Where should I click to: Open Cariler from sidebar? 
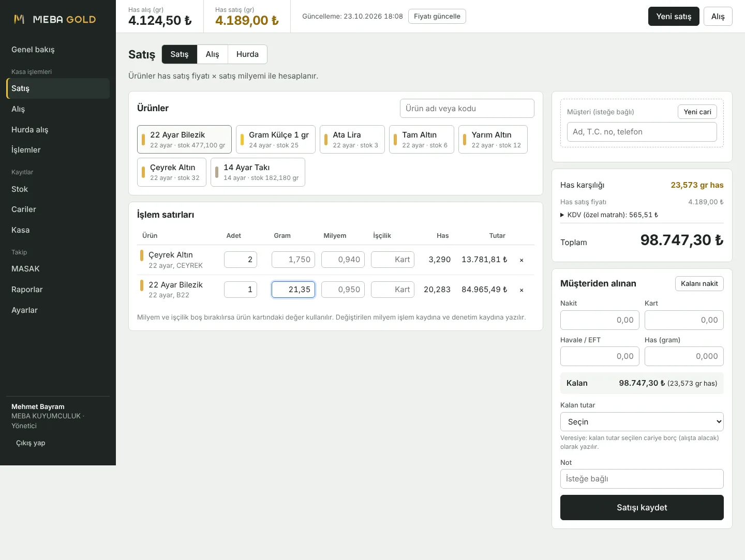tap(58, 209)
